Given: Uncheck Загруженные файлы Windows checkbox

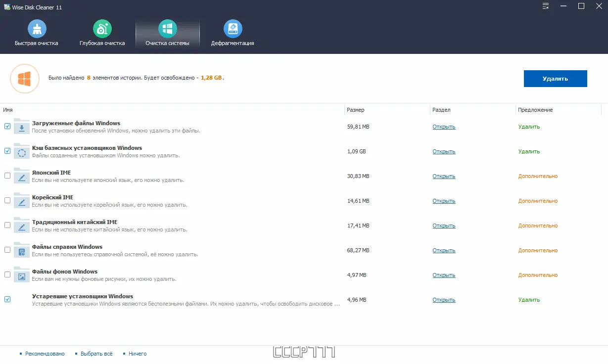Looking at the screenshot, I should 7,126.
